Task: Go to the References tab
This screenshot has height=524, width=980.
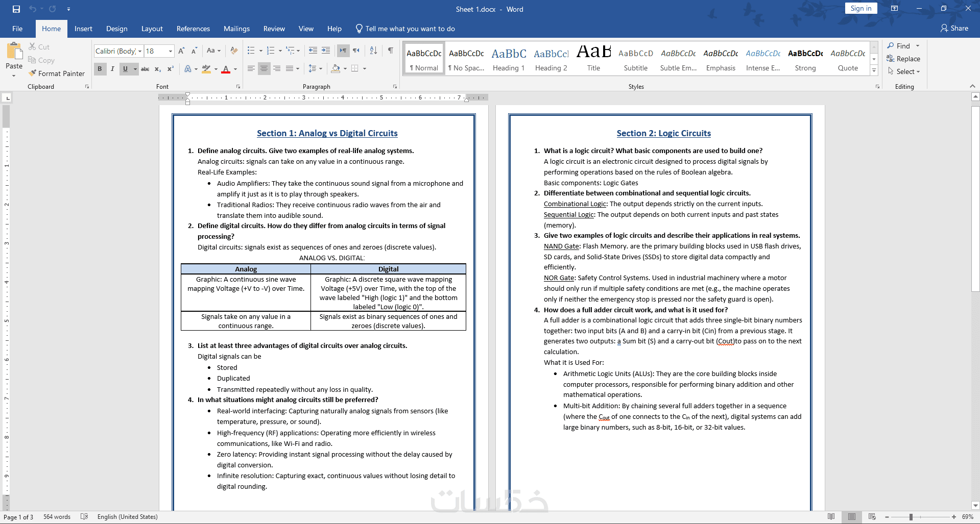Action: pos(193,29)
